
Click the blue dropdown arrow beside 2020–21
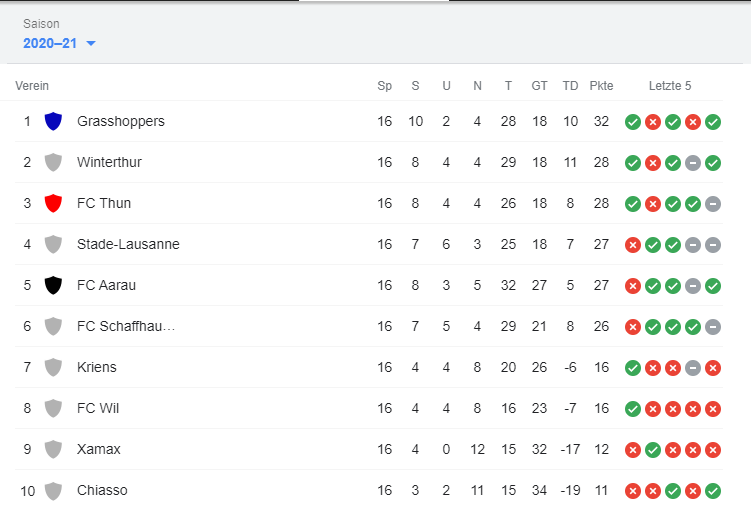click(91, 44)
